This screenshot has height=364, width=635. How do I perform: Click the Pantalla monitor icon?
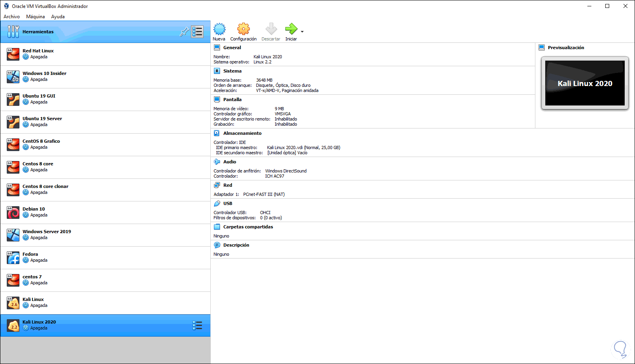click(217, 100)
